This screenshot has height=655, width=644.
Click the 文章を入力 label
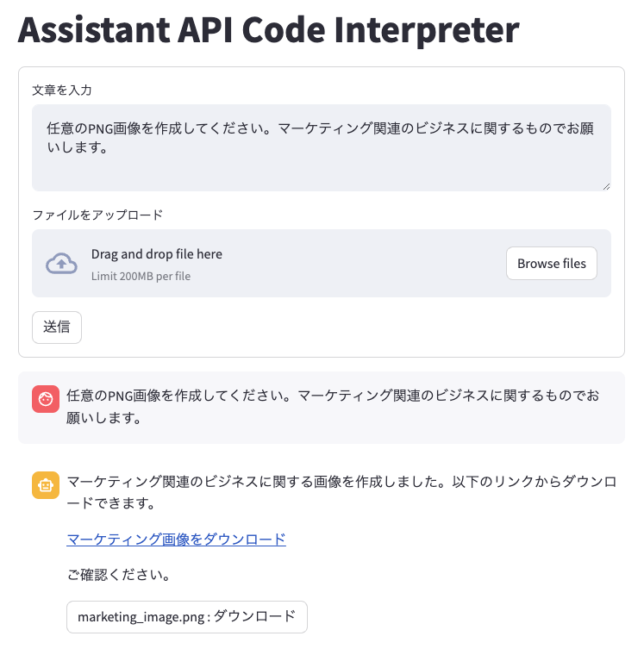point(62,90)
